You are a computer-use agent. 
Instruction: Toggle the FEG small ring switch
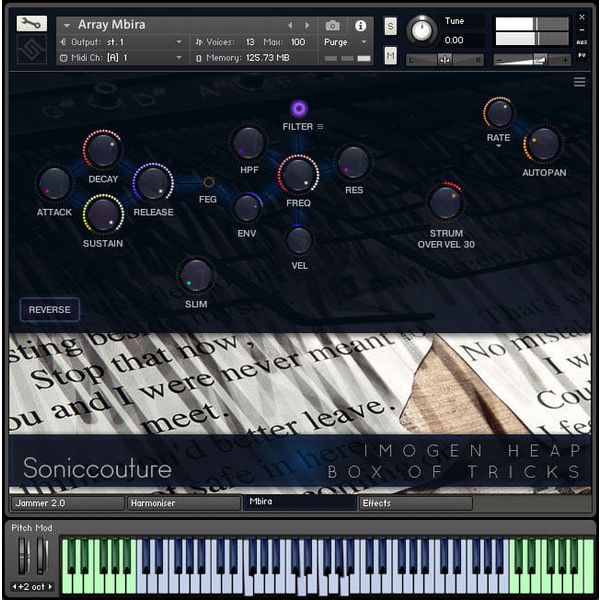tap(208, 182)
